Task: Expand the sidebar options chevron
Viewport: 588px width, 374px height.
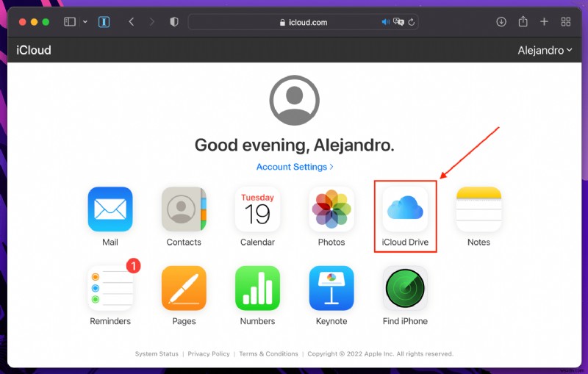Action: [x=85, y=22]
